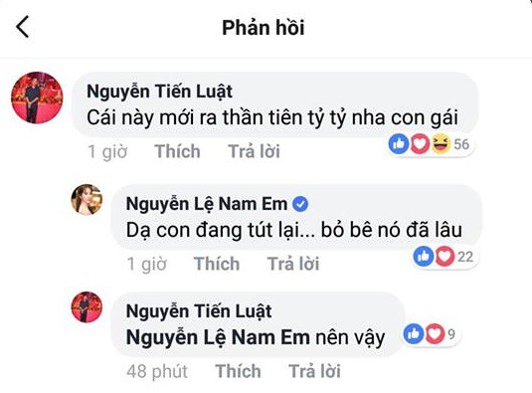
Task: Reply to the 'nên vậy' comment
Action: pos(315,371)
